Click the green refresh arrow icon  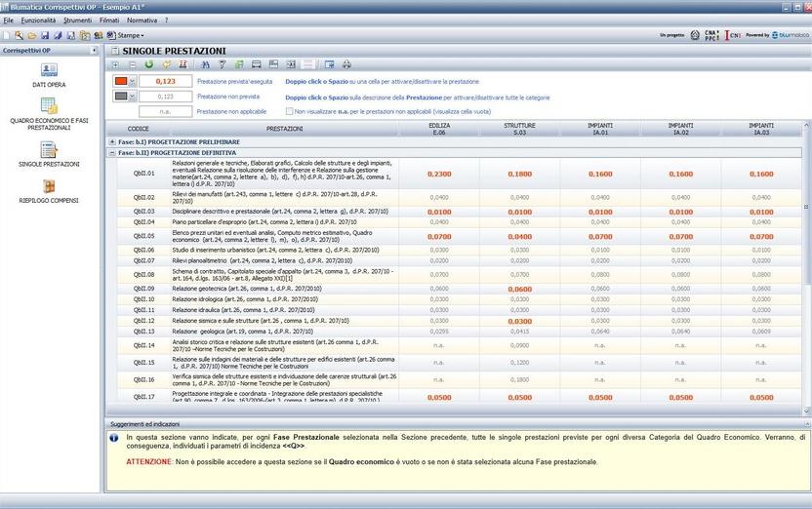click(x=149, y=64)
